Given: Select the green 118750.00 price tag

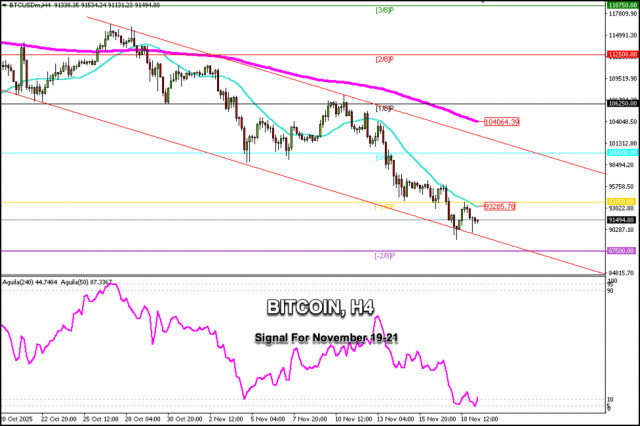Looking at the screenshot, I should tap(622, 5).
